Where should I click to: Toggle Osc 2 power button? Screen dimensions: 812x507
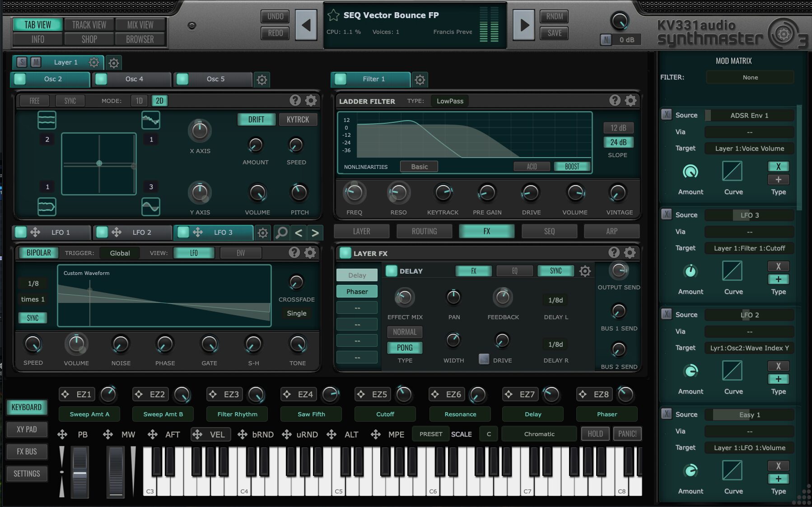coord(20,79)
